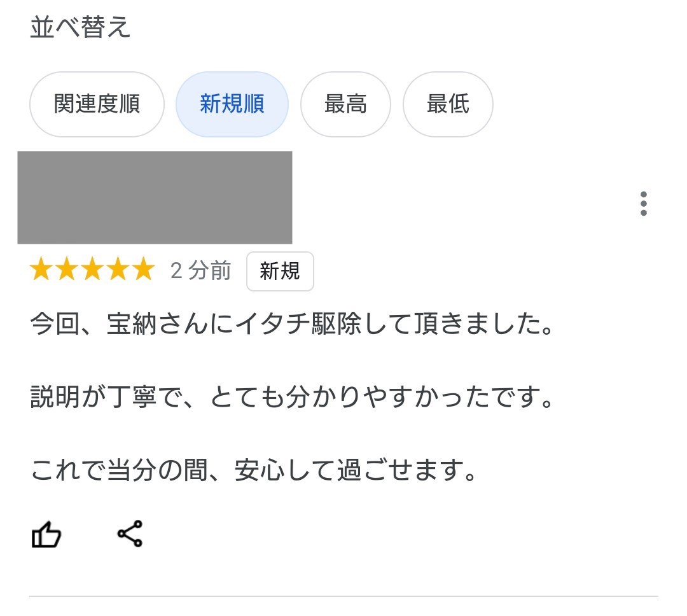Tap the thumbs-up like icon
Image resolution: width=687 pixels, height=616 pixels.
pyautogui.click(x=46, y=535)
